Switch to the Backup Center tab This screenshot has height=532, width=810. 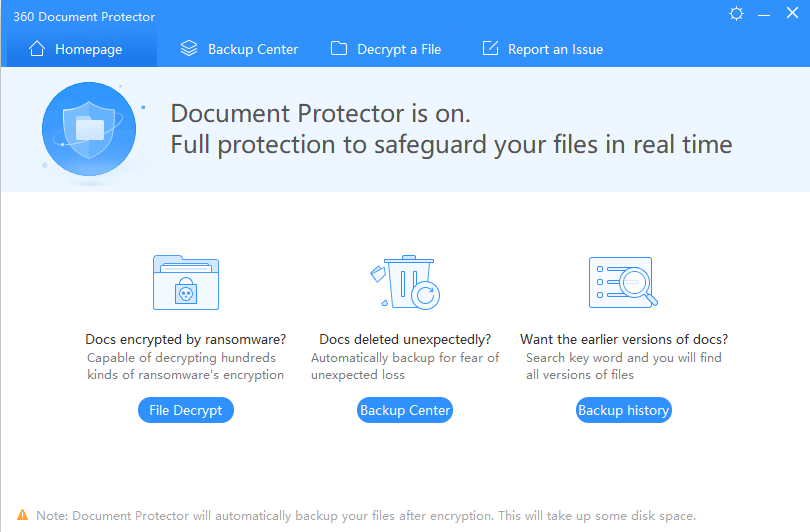point(252,49)
